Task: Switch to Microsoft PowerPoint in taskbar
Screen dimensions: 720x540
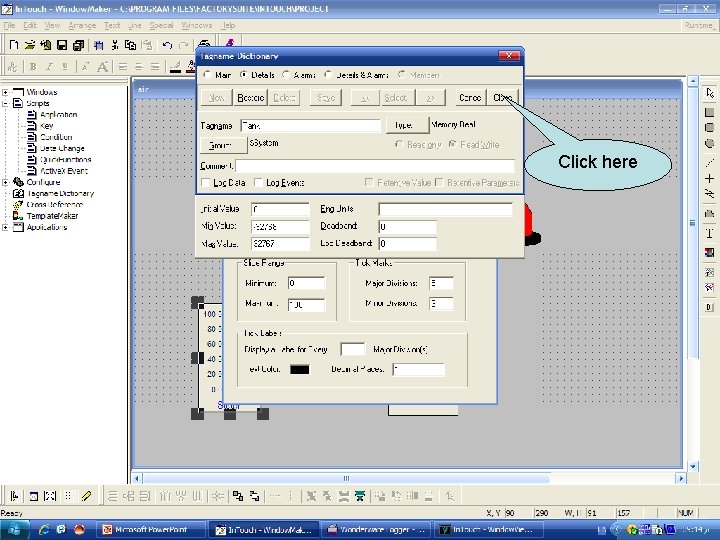Action: (150, 530)
